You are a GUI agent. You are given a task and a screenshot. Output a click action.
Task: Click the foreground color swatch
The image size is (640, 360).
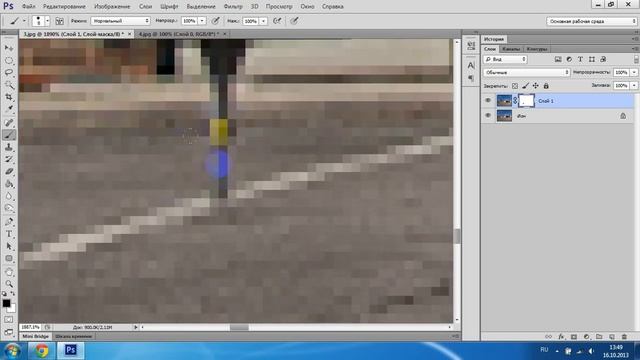click(x=6, y=303)
